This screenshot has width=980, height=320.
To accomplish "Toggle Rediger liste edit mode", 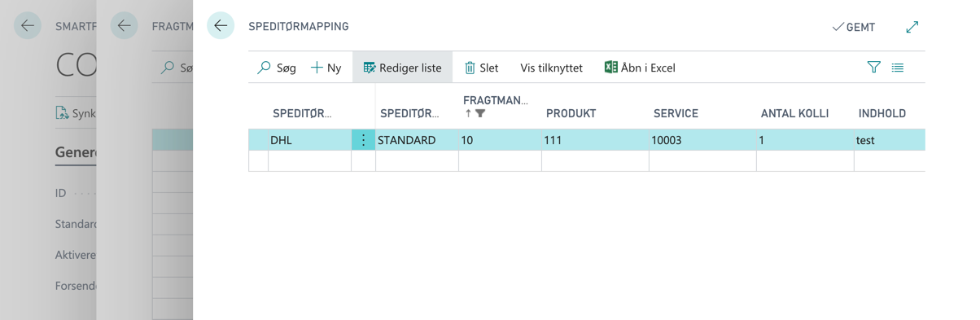I will 402,68.
